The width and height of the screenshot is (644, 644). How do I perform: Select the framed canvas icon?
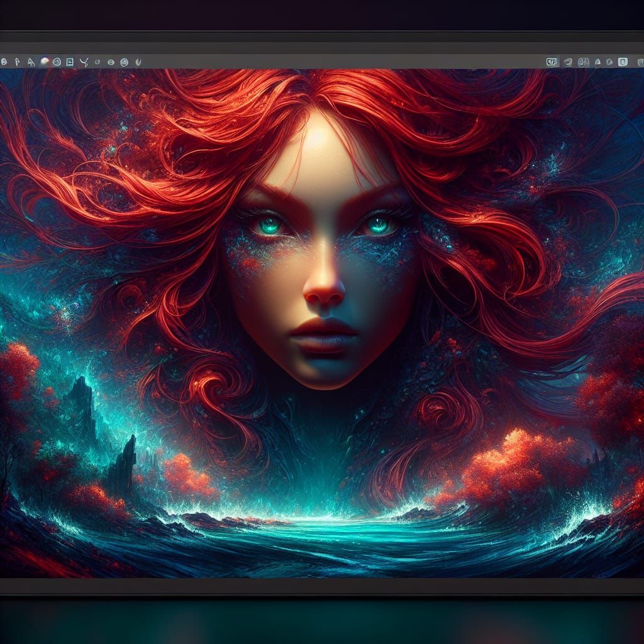point(69,61)
